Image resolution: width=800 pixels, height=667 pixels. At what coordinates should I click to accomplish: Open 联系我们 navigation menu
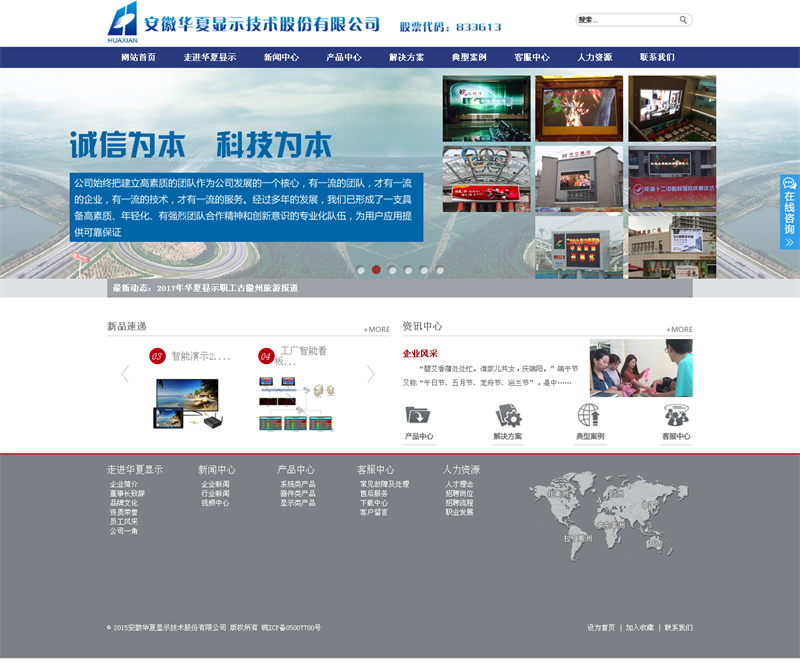tap(657, 57)
